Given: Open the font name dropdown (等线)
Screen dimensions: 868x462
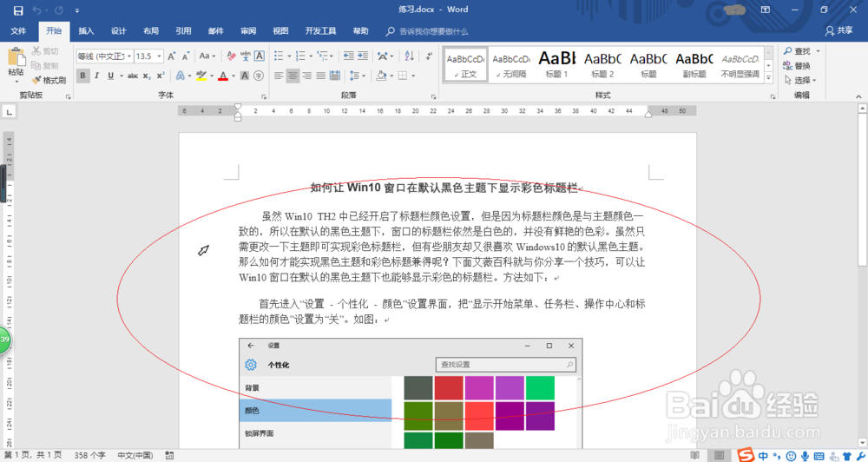Looking at the screenshot, I should click(129, 56).
